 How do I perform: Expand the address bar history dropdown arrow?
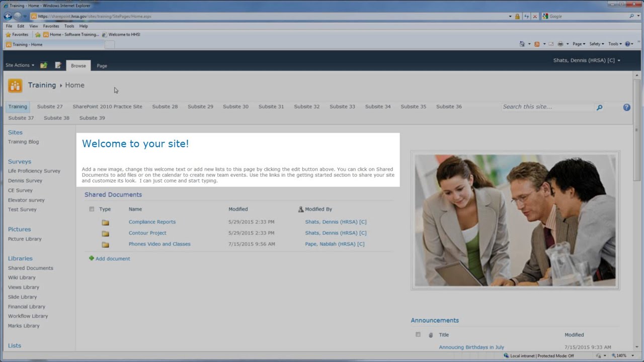coord(510,16)
